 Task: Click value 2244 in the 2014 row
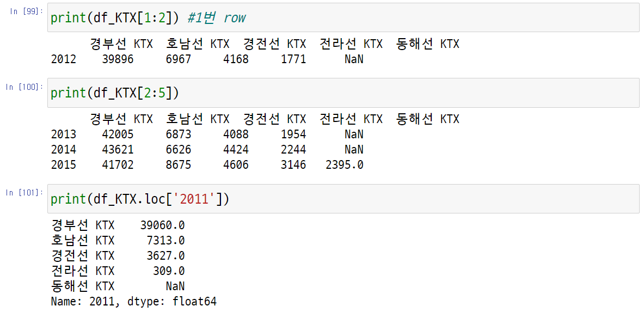[x=293, y=150]
